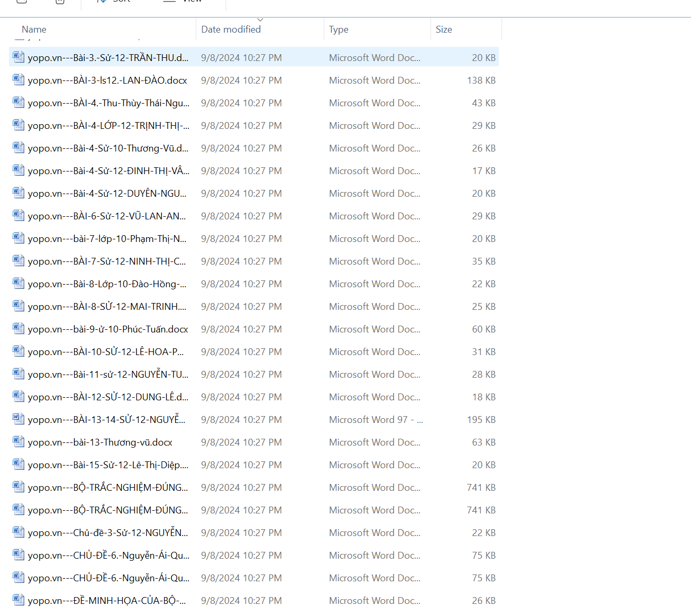Click the 138 KB size cell

click(481, 80)
